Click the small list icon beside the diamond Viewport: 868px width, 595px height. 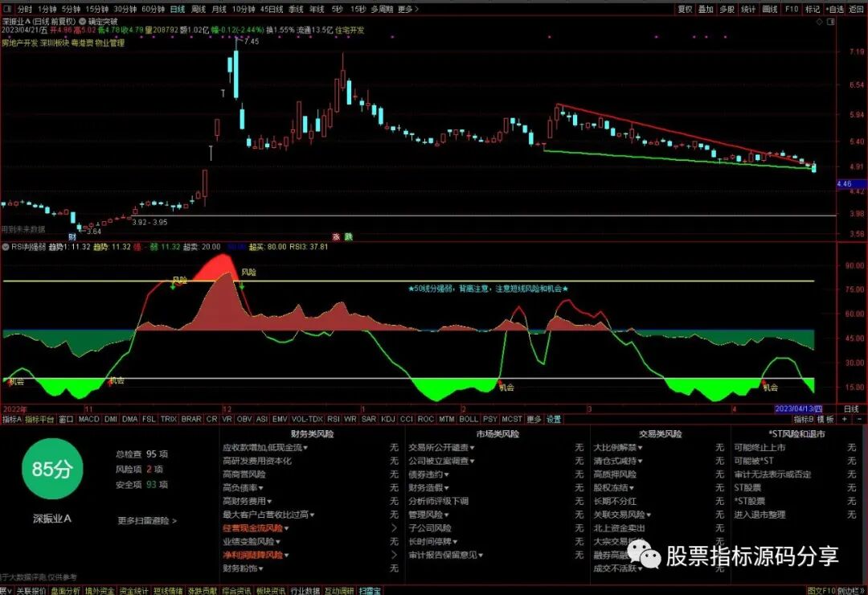point(830,22)
